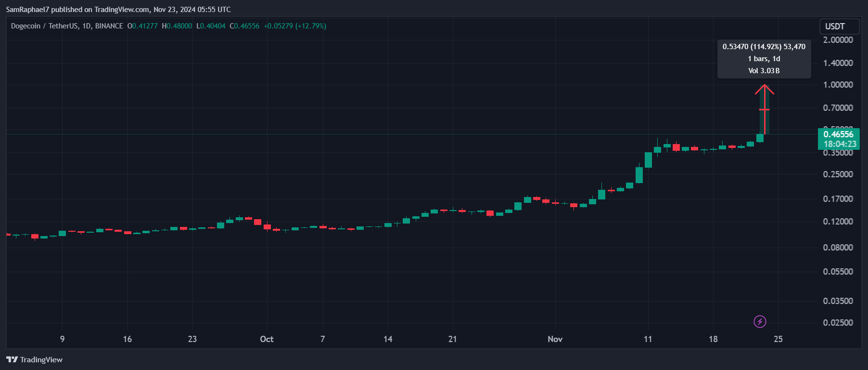868x370 pixels.
Task: Click the '9' date axis label
Action: (x=62, y=339)
